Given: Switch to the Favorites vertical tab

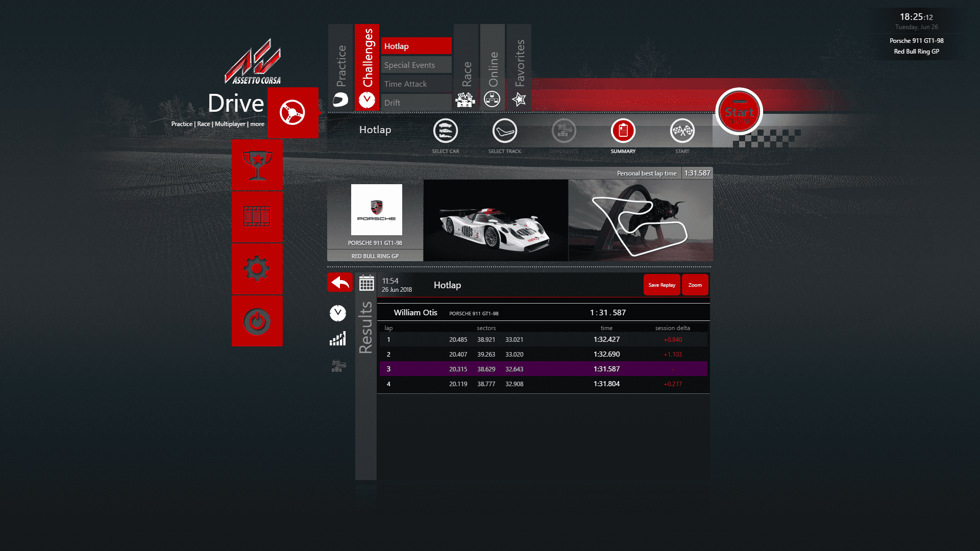Looking at the screenshot, I should tap(519, 67).
